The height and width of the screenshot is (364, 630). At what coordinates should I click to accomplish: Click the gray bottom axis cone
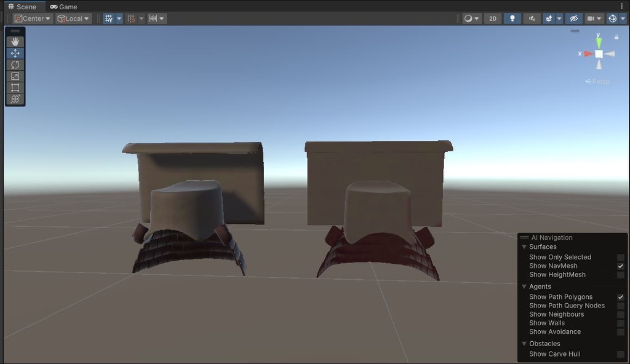tap(599, 65)
